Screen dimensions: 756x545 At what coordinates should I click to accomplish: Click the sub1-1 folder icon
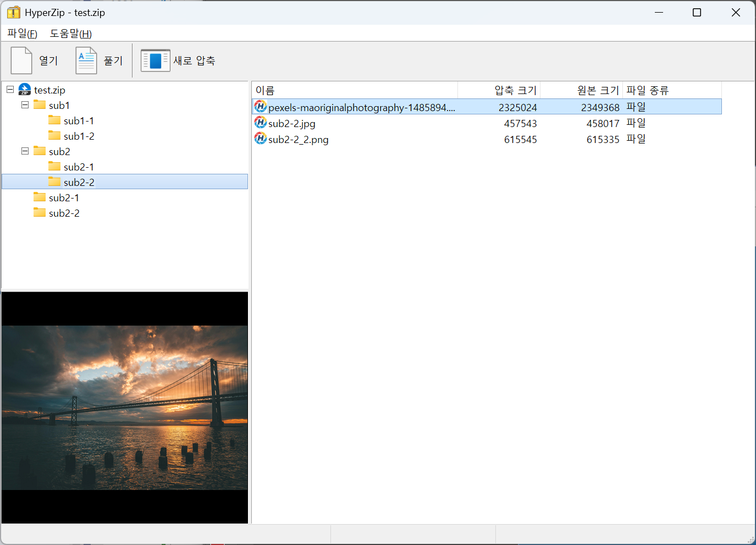pyautogui.click(x=54, y=120)
